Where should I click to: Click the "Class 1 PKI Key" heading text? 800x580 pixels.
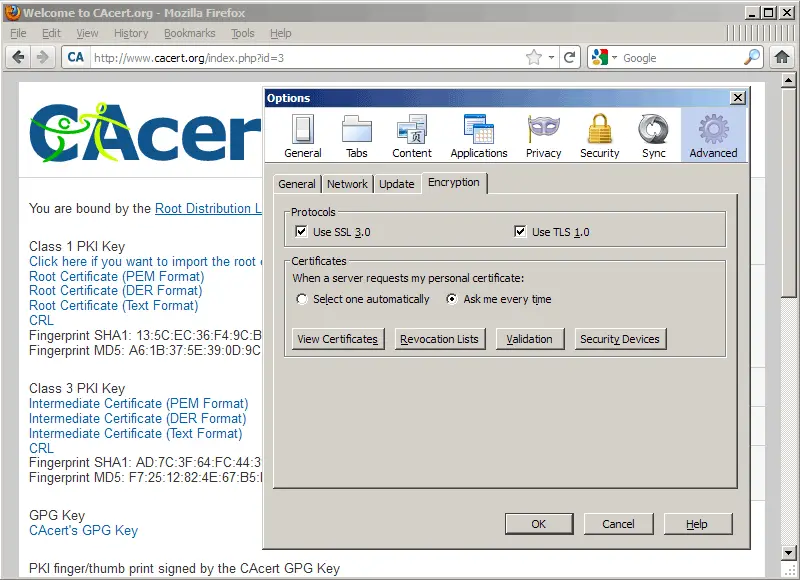tap(77, 246)
